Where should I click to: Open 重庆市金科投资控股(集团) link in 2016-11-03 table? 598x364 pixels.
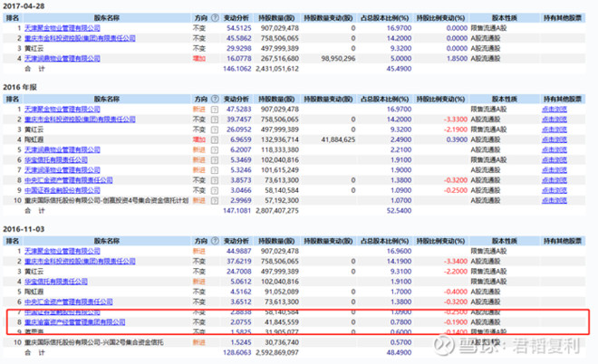80,261
